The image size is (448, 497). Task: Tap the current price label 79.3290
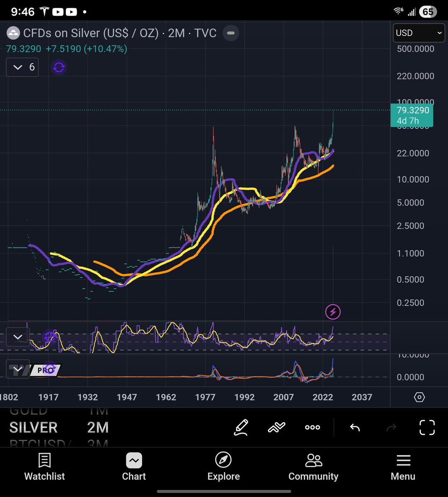click(412, 116)
